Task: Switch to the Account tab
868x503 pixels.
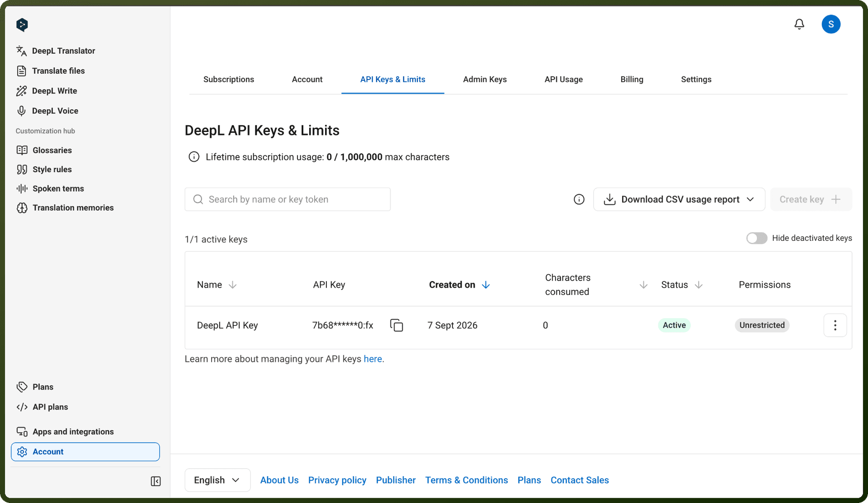Action: pos(307,80)
